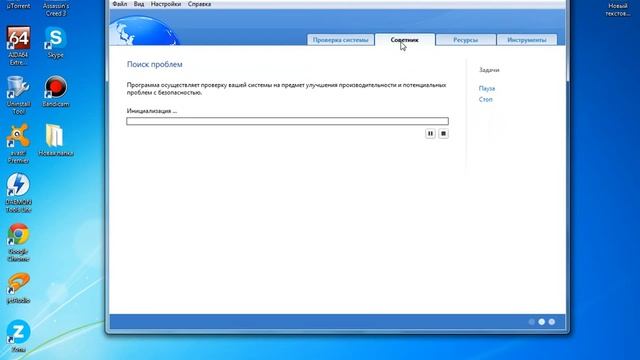Switch to the Ресурсы tab
The image size is (640, 360).
pyautogui.click(x=466, y=40)
